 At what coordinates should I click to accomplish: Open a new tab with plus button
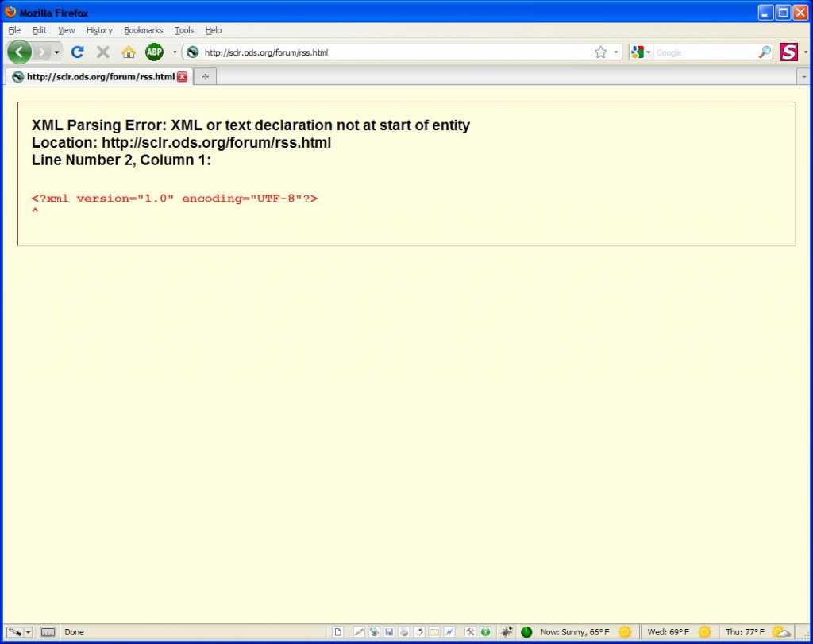point(206,77)
